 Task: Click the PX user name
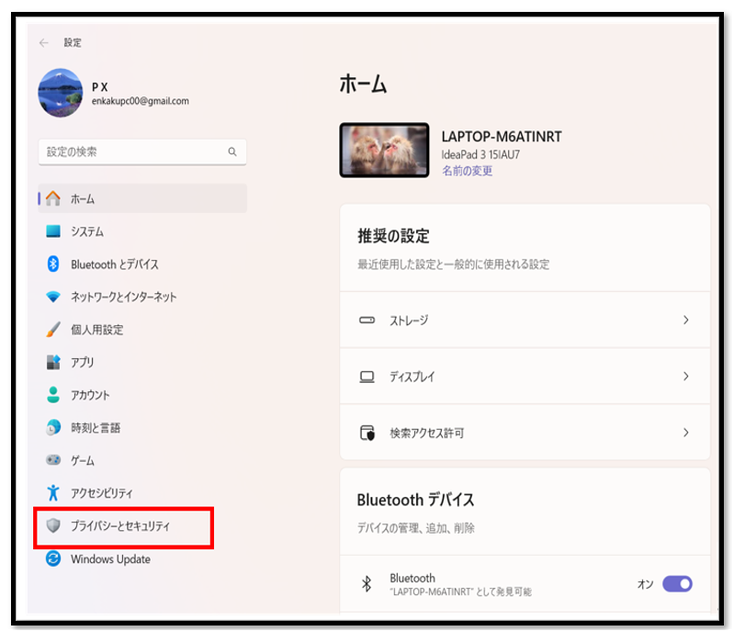(100, 87)
